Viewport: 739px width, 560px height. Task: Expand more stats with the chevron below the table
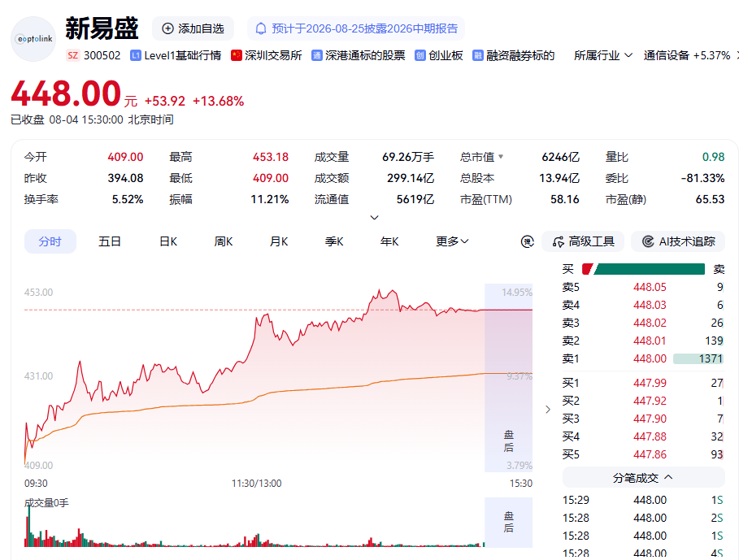[x=374, y=218]
